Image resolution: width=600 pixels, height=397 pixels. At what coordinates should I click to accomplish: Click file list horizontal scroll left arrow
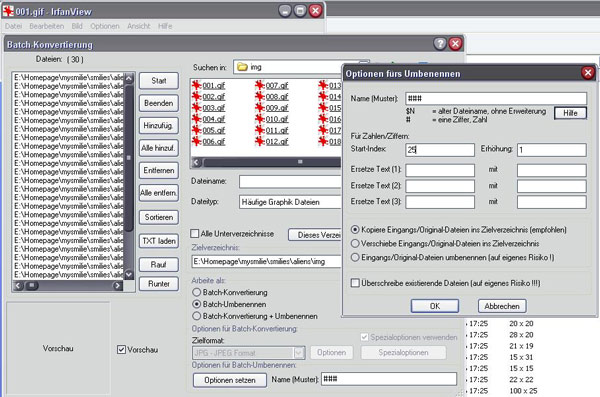(18, 285)
